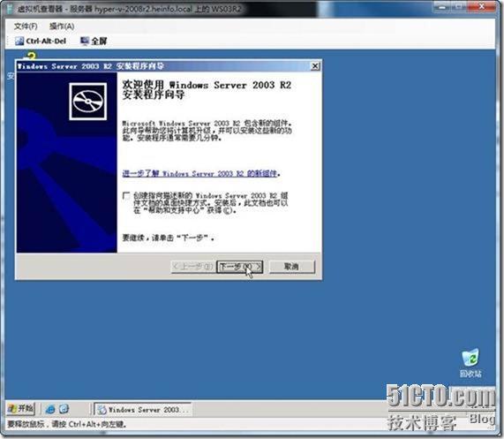Image resolution: width=504 pixels, height=439 pixels.
Task: Click the show desktop quick launch icon
Action: tap(64, 409)
